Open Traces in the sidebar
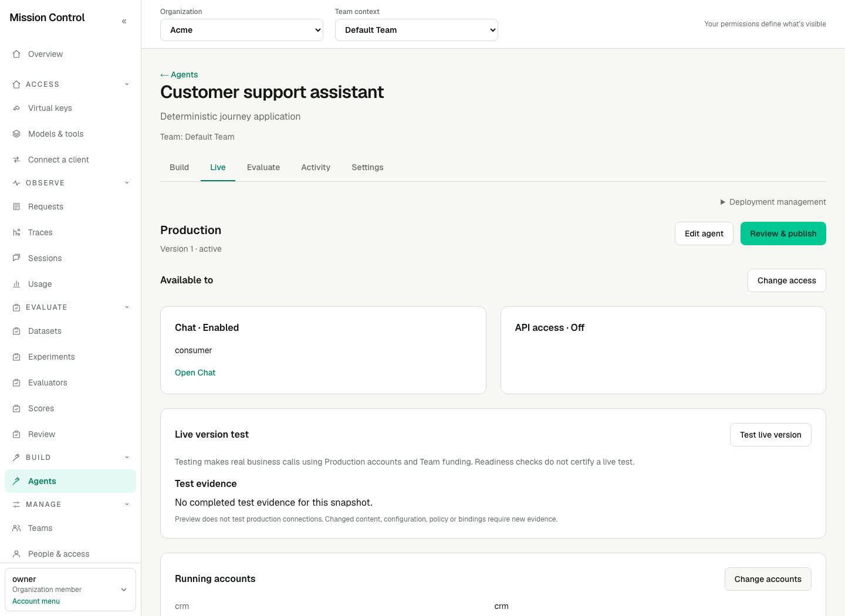The height and width of the screenshot is (616, 845). [x=70, y=232]
